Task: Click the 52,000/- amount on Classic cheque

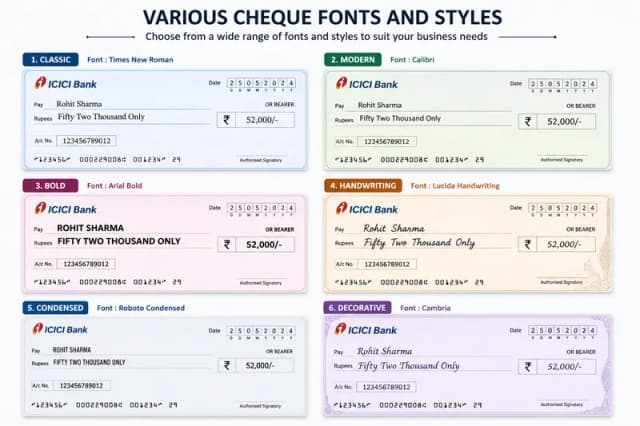Action: tap(262, 120)
